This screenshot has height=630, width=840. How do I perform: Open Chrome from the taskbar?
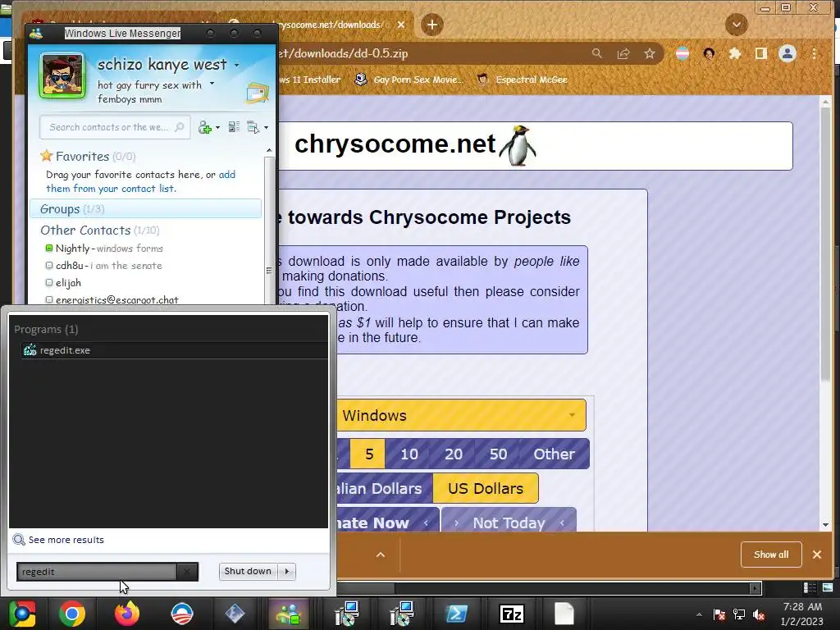72,614
